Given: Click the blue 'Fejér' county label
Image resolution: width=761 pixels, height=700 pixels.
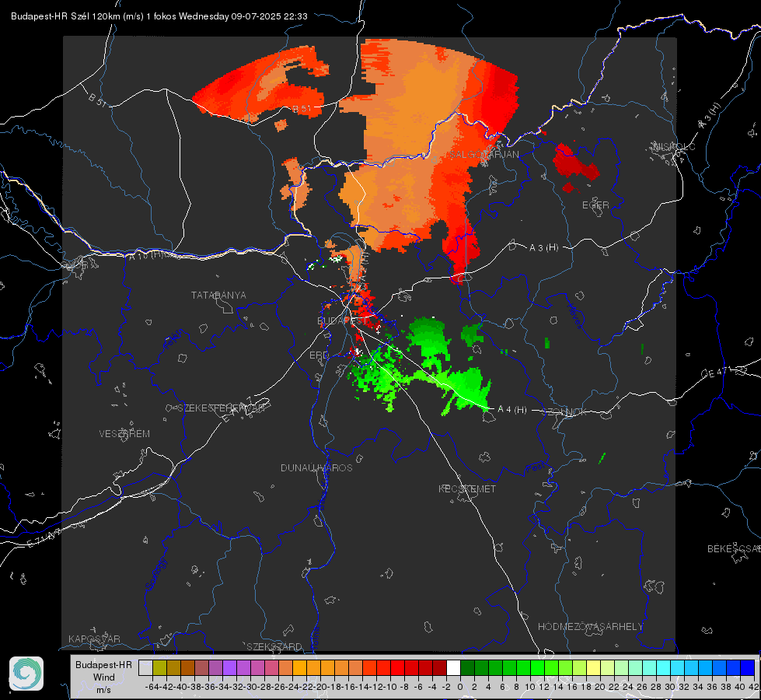Looking at the screenshot, I should coord(173,341).
